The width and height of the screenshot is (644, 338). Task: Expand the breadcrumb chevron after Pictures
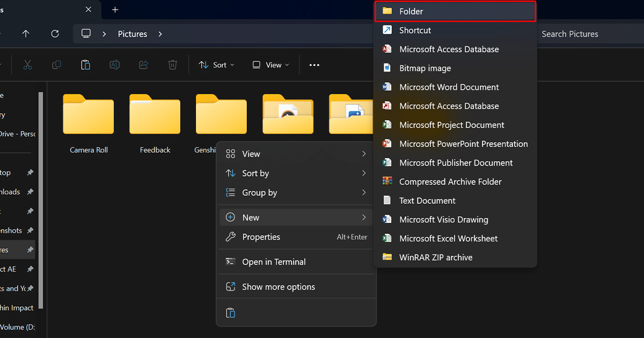pyautogui.click(x=160, y=33)
